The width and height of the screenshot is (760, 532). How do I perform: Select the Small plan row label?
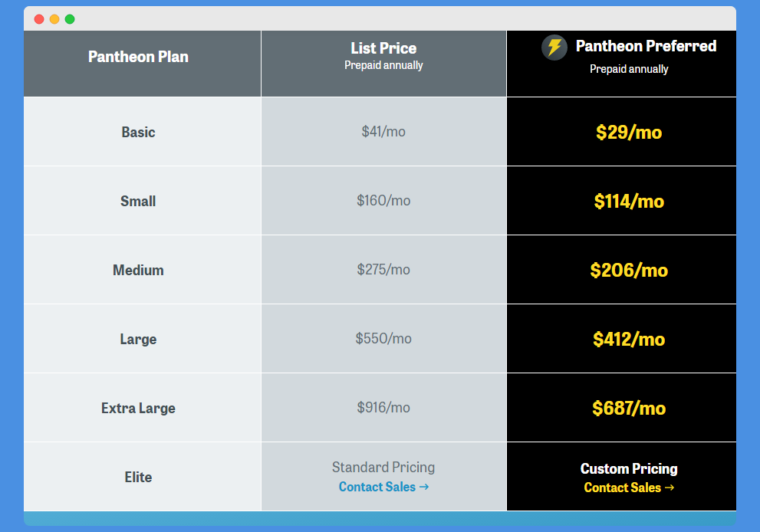click(x=138, y=201)
